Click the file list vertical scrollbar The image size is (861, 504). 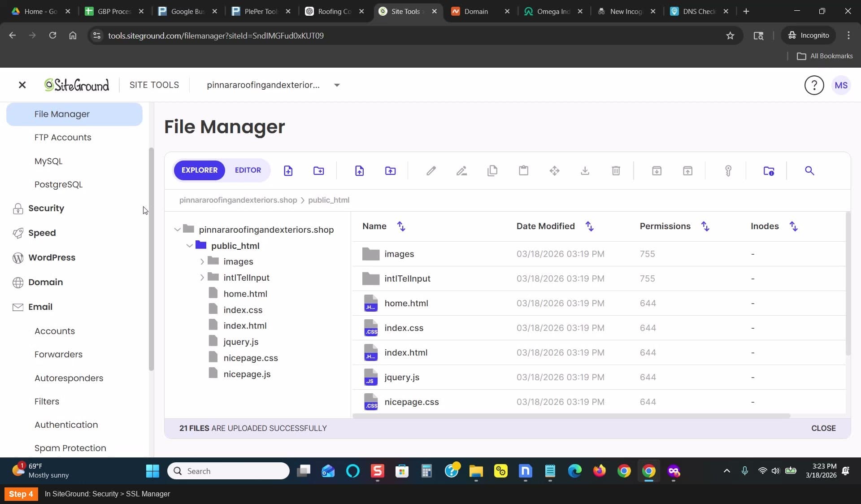click(848, 284)
